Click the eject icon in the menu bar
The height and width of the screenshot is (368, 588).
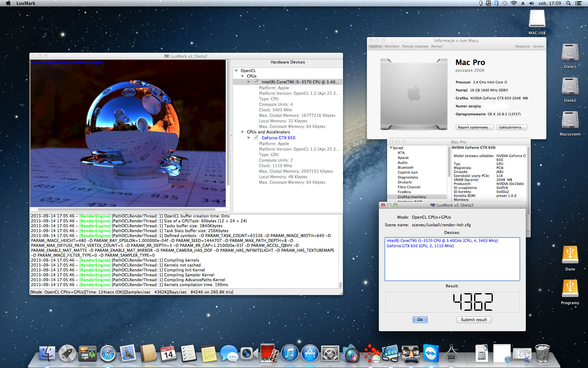(523, 3)
